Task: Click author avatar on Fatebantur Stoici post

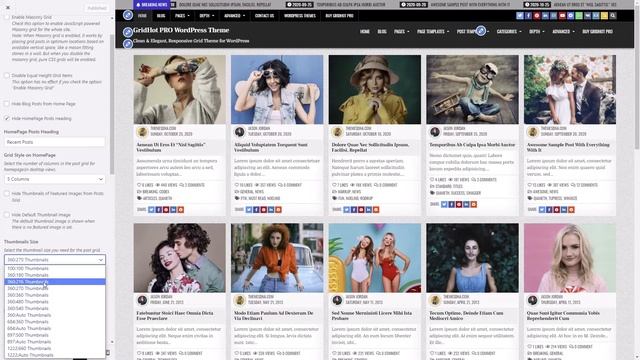Action: point(142,300)
